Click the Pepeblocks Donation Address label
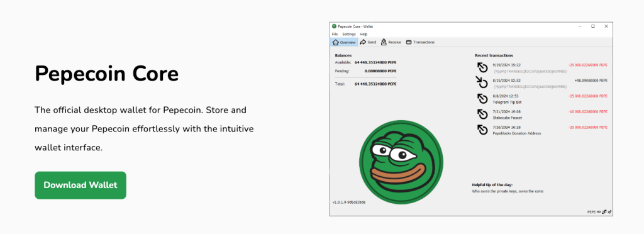 [x=517, y=133]
